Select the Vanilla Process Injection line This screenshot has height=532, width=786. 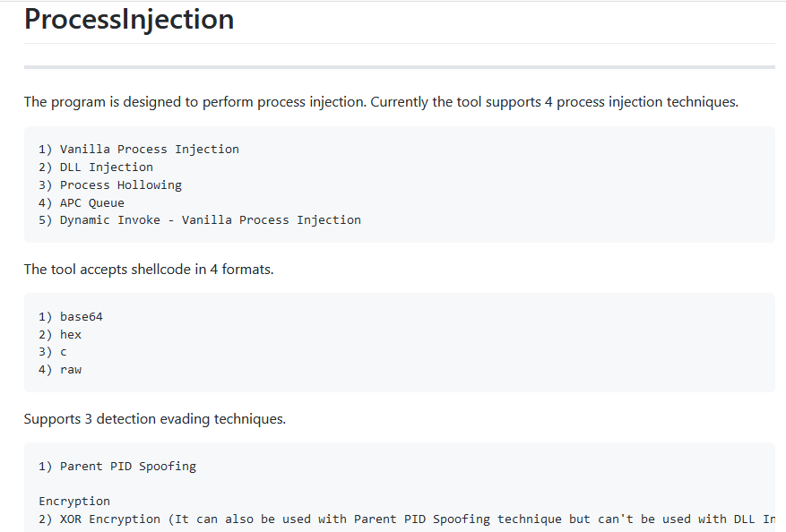coord(139,150)
